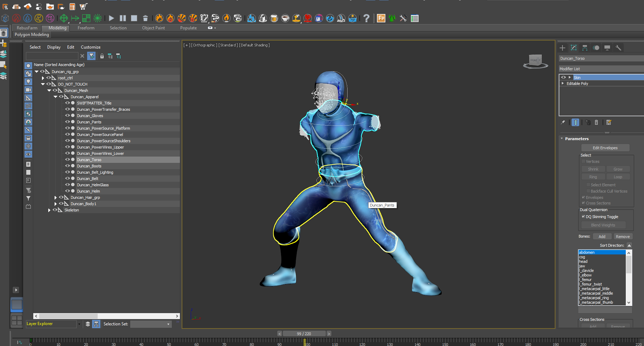This screenshot has height=346, width=644.
Task: Click the Pin Stack icon below the modifier list
Action: point(563,122)
